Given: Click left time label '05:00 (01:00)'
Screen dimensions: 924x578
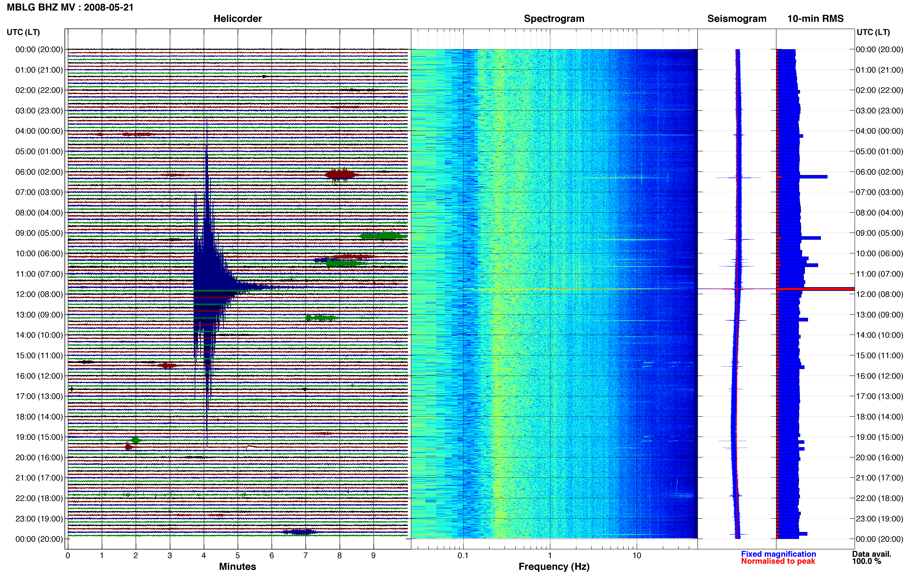Looking at the screenshot, I should (39, 151).
